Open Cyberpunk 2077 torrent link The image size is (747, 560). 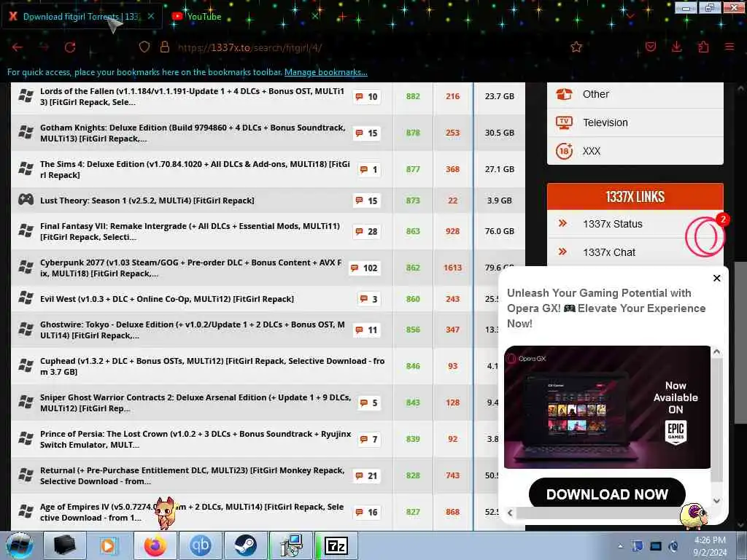191,268
